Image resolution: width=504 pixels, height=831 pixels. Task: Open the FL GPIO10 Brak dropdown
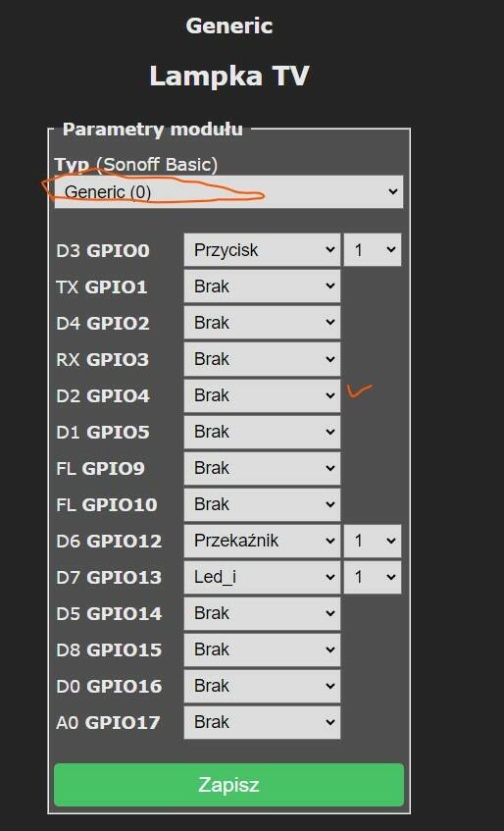(x=262, y=504)
